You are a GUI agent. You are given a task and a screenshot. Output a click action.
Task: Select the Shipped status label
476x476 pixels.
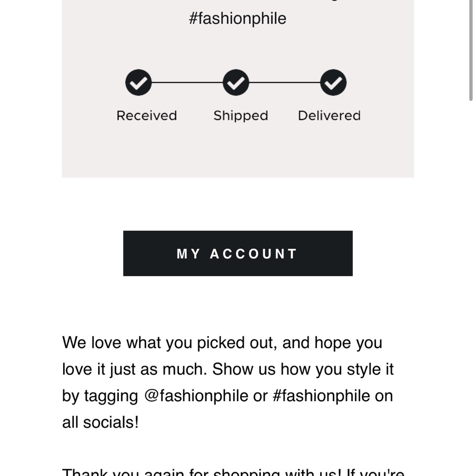tap(241, 116)
